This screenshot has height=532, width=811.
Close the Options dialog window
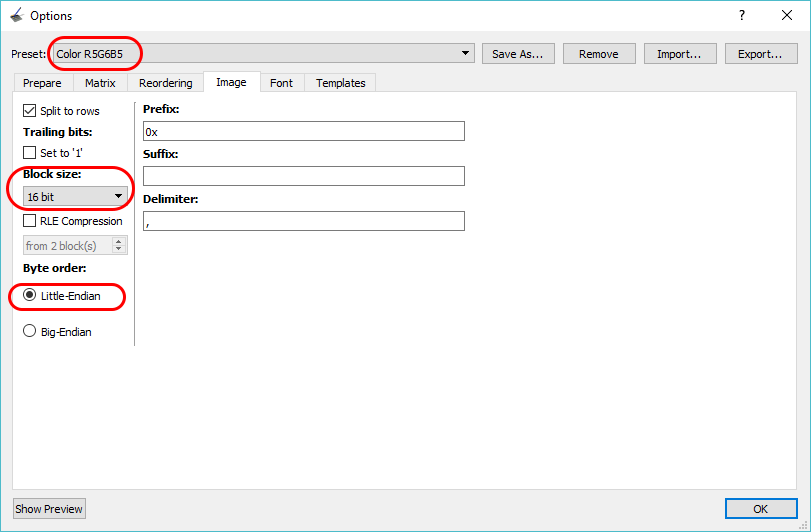pos(787,16)
